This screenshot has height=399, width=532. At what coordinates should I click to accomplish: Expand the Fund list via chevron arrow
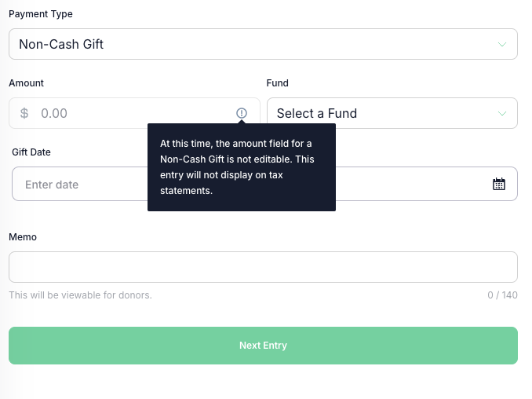pyautogui.click(x=502, y=113)
